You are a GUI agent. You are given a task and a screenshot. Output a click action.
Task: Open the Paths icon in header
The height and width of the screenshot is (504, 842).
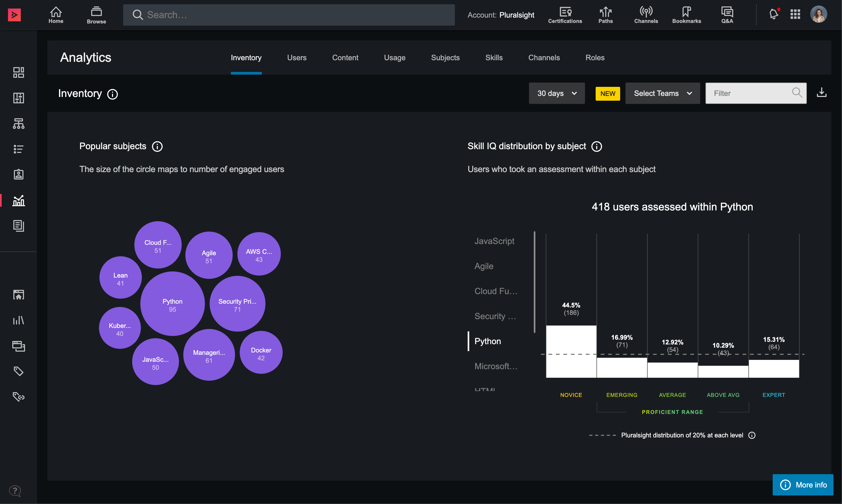(x=606, y=15)
